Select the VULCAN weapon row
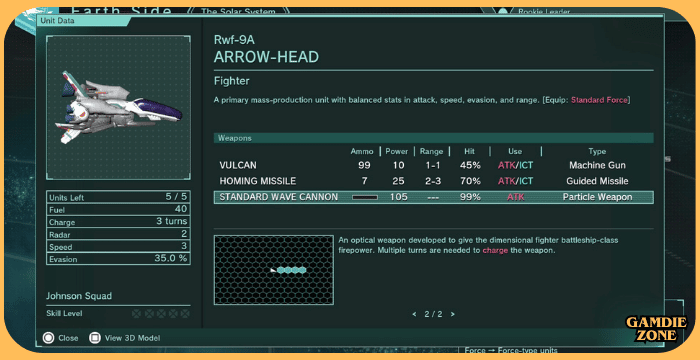This screenshot has width=700, height=360. (x=433, y=165)
